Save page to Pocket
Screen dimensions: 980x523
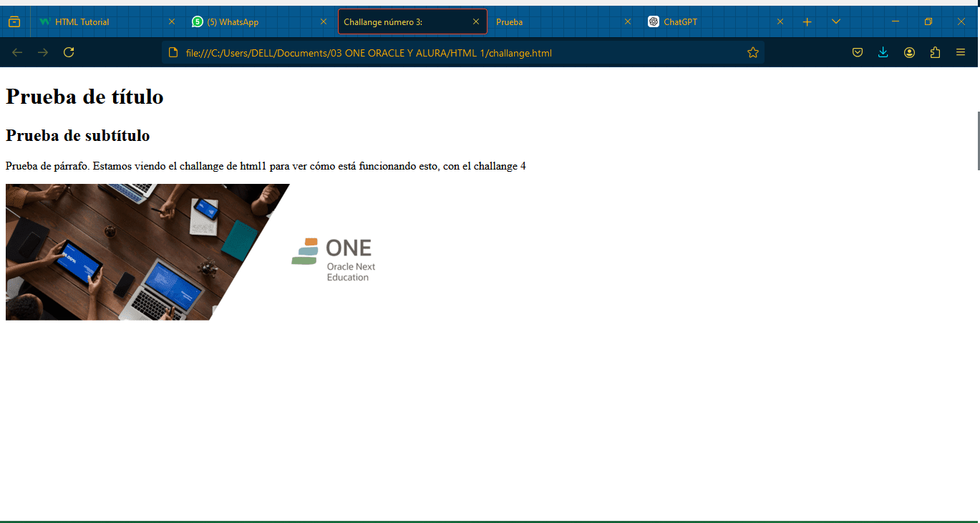[858, 52]
